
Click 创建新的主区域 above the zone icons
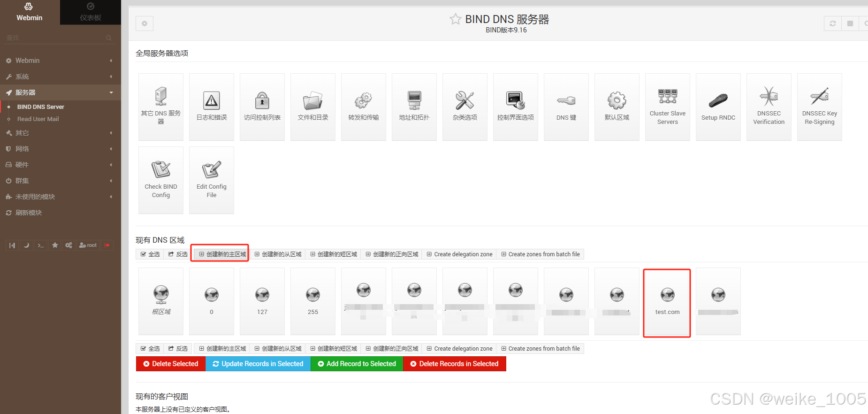[222, 254]
